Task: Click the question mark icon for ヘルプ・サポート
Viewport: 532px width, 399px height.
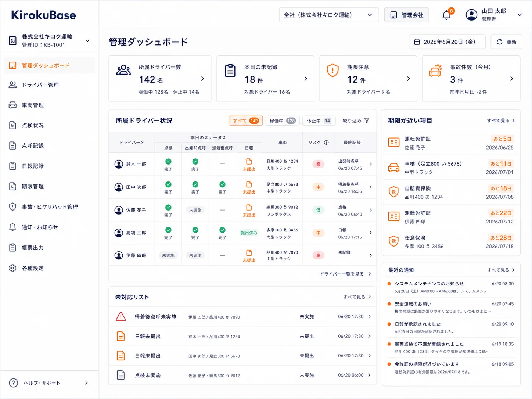Action: (13, 383)
